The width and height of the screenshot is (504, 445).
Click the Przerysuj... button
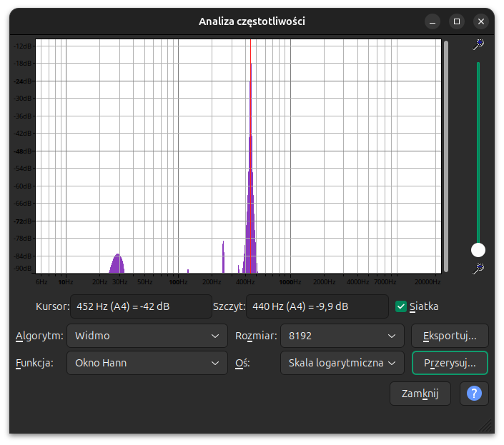tap(450, 363)
